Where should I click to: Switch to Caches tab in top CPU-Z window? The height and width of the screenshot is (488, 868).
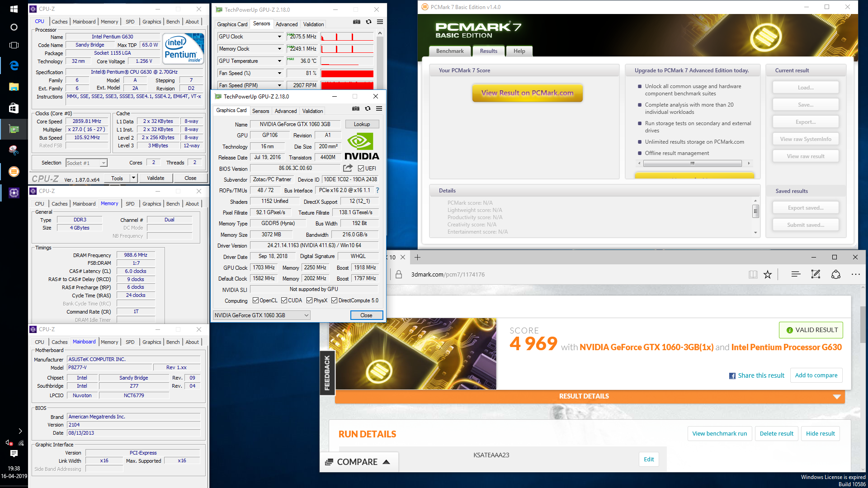point(59,22)
